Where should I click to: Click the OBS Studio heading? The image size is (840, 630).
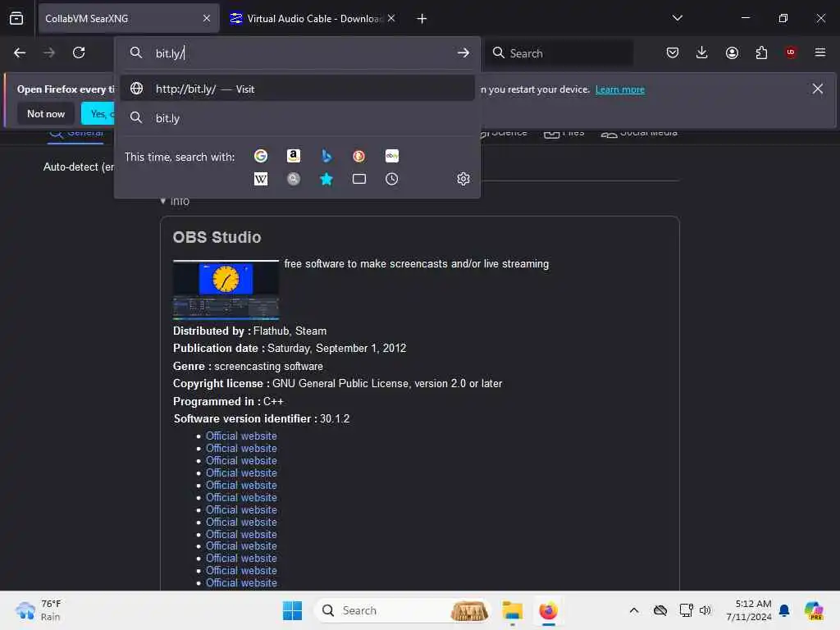[x=217, y=237]
